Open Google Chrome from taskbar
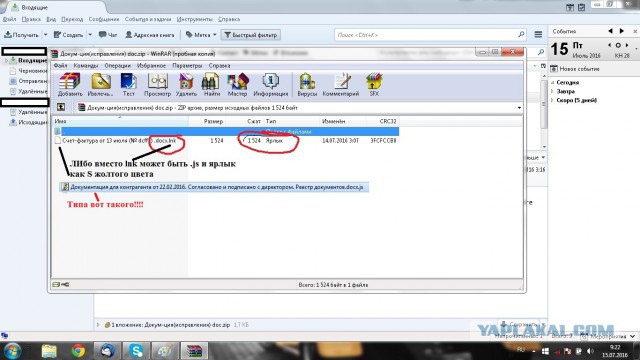Viewport: 640px width, 360px height. tap(78, 351)
